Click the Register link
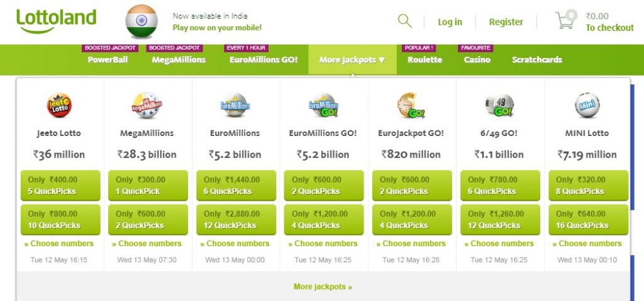Viewport: 644px width, 301px height. click(506, 22)
